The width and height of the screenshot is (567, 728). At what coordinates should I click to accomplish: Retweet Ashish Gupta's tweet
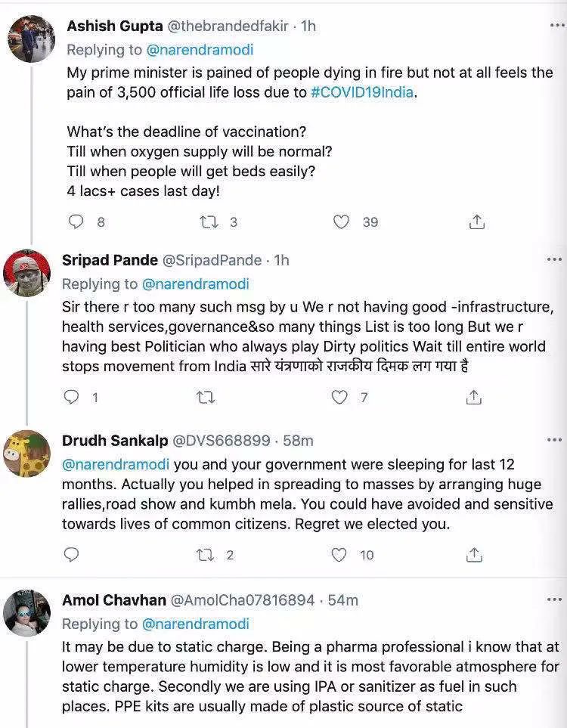[x=209, y=222]
